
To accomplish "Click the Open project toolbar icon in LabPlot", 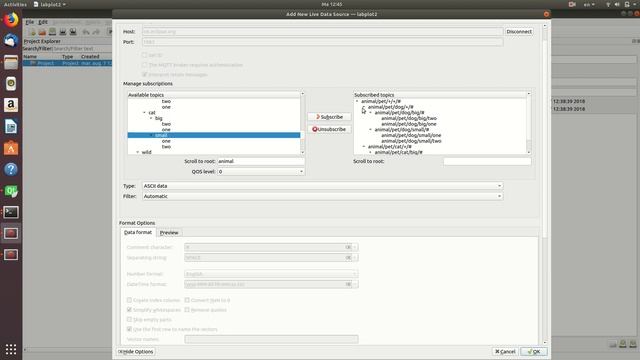I will pyautogui.click(x=42, y=31).
